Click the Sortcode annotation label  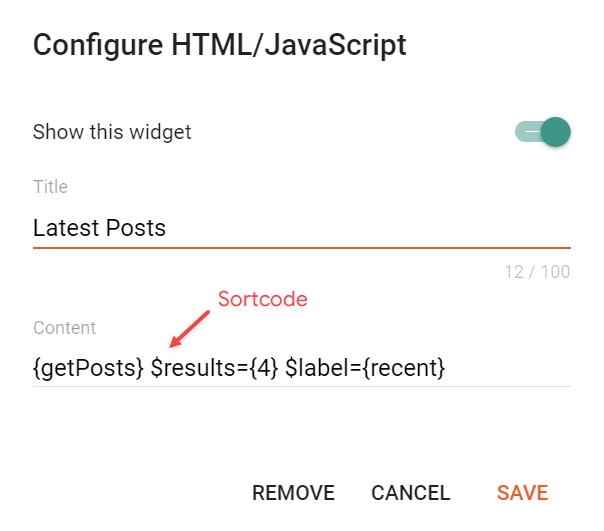(263, 300)
